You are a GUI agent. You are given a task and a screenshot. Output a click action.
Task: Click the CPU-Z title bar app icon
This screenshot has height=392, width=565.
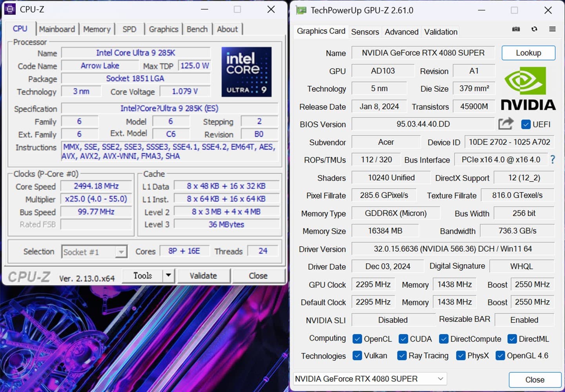click(10, 9)
